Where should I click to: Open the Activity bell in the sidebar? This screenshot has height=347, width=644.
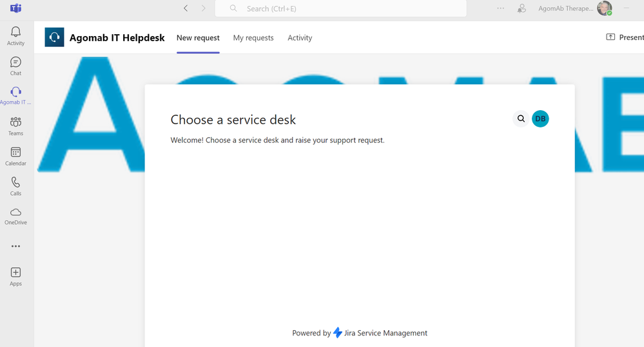pos(15,36)
